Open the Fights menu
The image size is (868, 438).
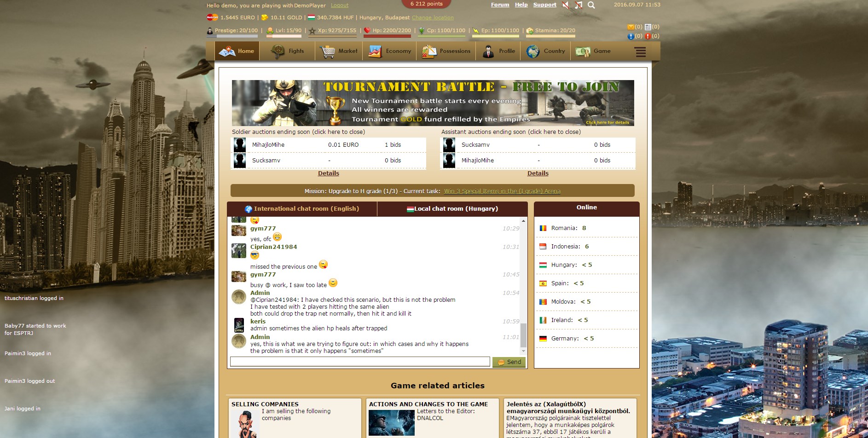(288, 51)
